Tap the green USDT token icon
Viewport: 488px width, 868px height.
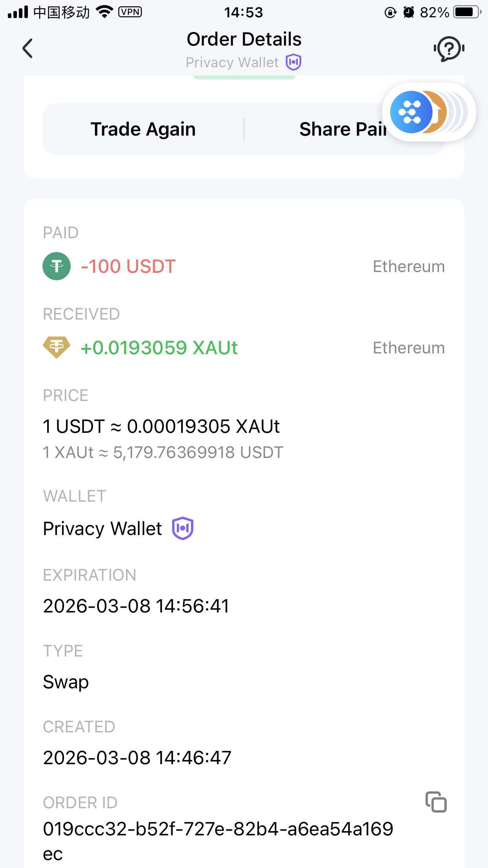(x=57, y=266)
